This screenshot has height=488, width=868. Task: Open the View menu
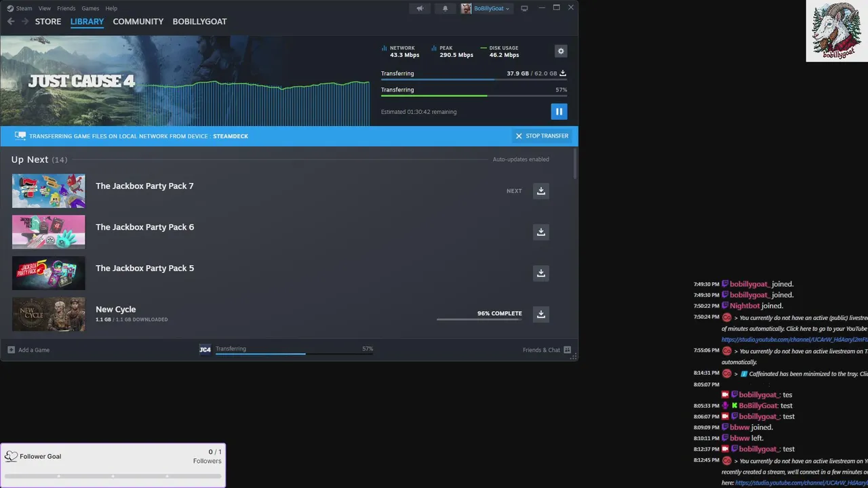[45, 8]
